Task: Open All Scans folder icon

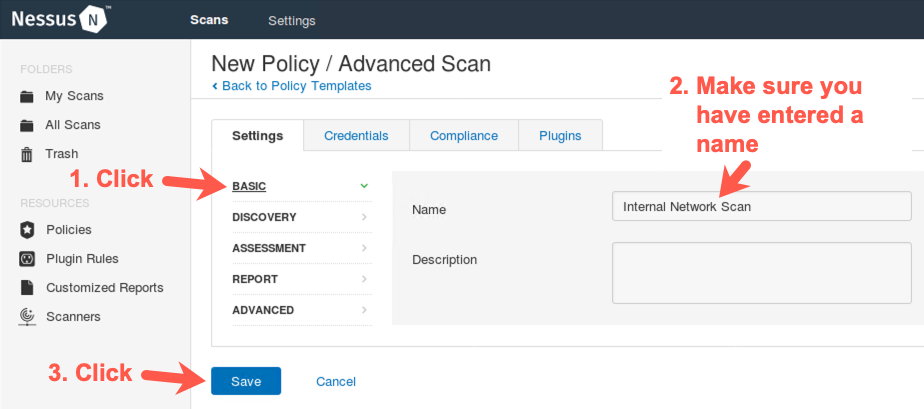Action: [27, 125]
